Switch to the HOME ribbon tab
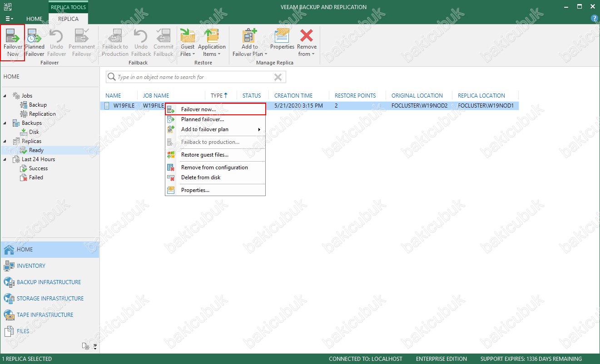600x364 pixels. pos(35,19)
